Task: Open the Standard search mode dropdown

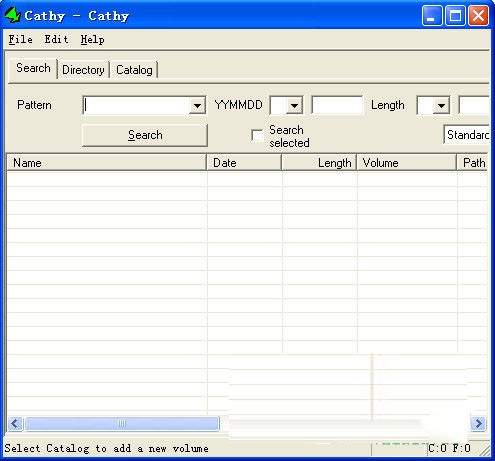Action: (x=467, y=135)
